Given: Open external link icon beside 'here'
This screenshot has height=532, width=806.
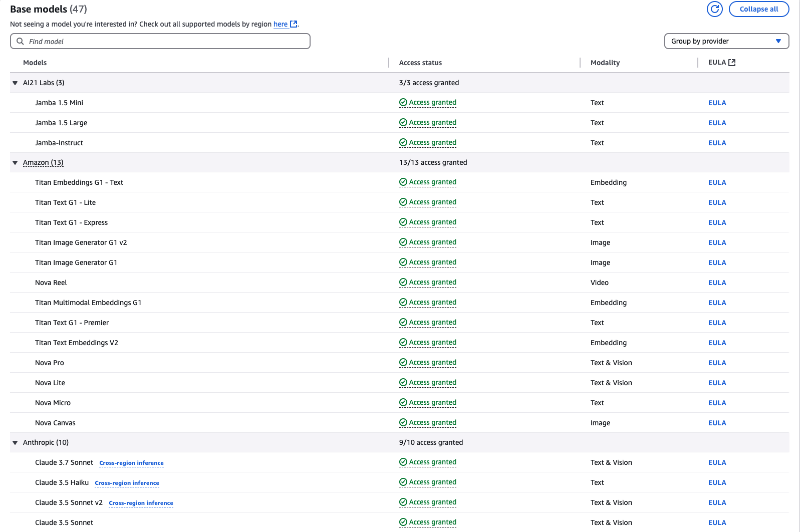Looking at the screenshot, I should [x=294, y=24].
